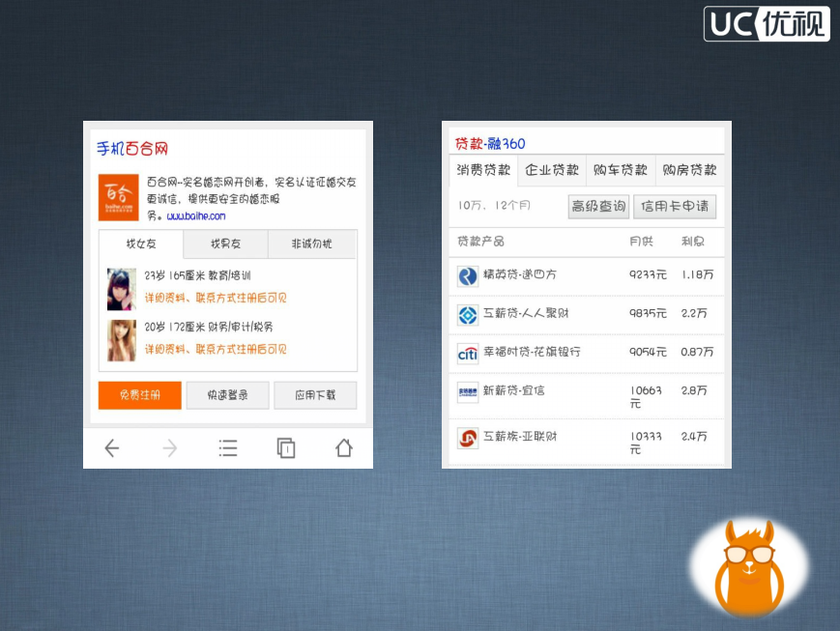This screenshot has height=631, width=840.
Task: Click the 高级查询 button
Action: tap(598, 206)
